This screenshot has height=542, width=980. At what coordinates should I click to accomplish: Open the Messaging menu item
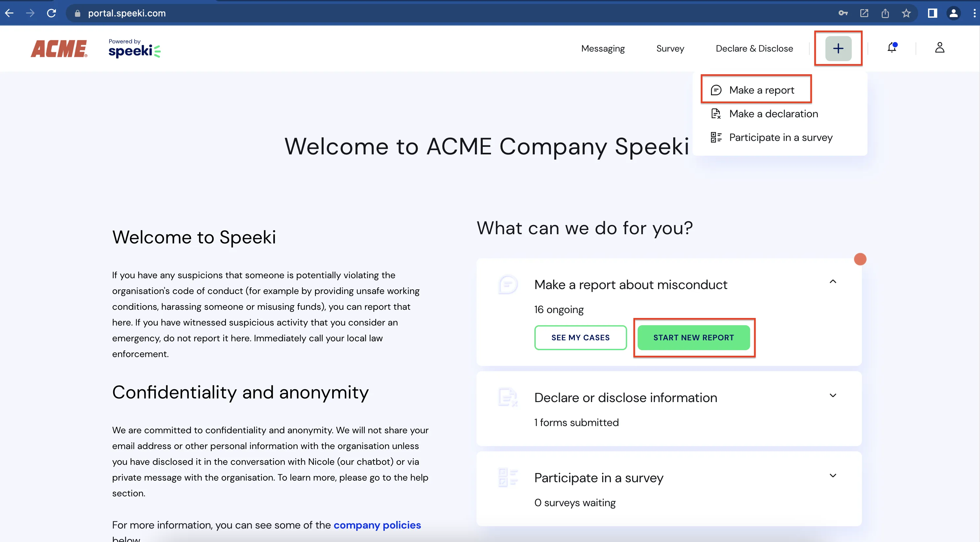coord(602,48)
